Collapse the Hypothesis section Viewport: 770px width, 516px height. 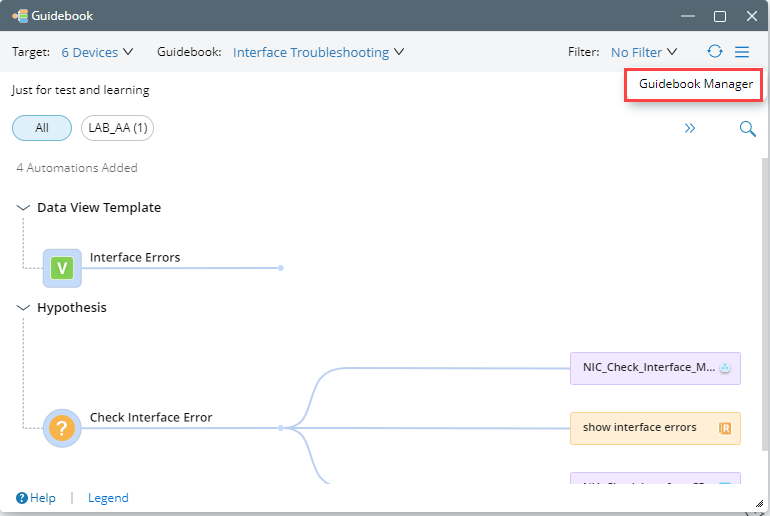pos(23,308)
